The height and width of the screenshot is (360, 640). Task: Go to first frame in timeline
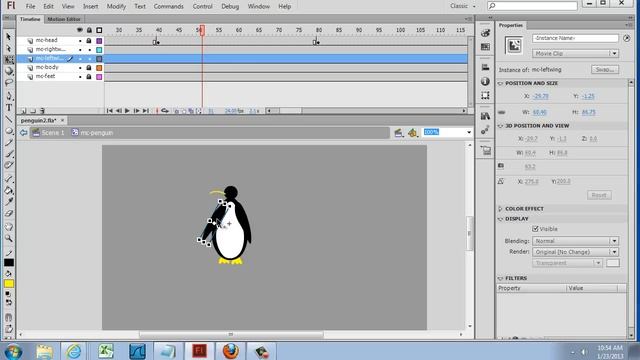[x=109, y=111]
